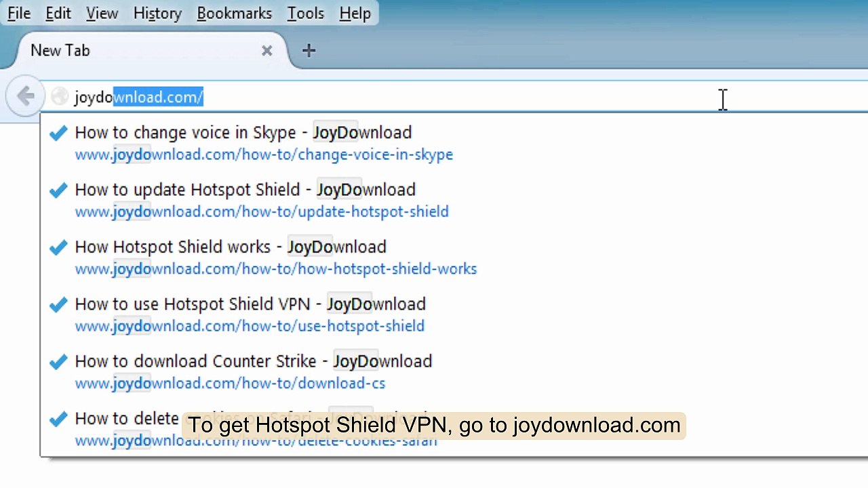The height and width of the screenshot is (488, 868).
Task: Click the globe site identity icon
Action: (x=60, y=97)
